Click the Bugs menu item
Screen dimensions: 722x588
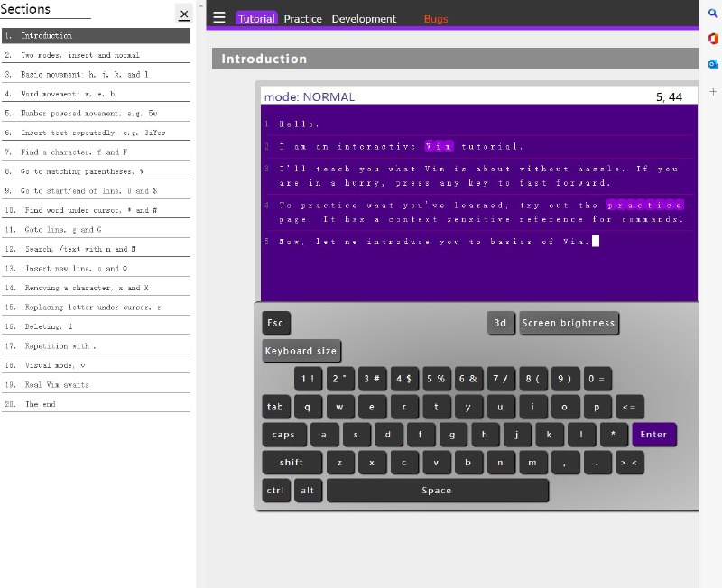[x=436, y=18]
